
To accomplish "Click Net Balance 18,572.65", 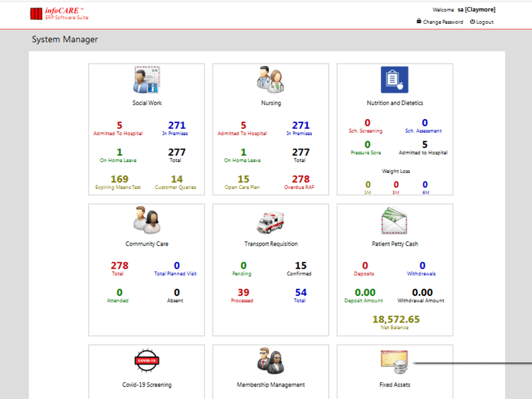I will click(x=396, y=319).
